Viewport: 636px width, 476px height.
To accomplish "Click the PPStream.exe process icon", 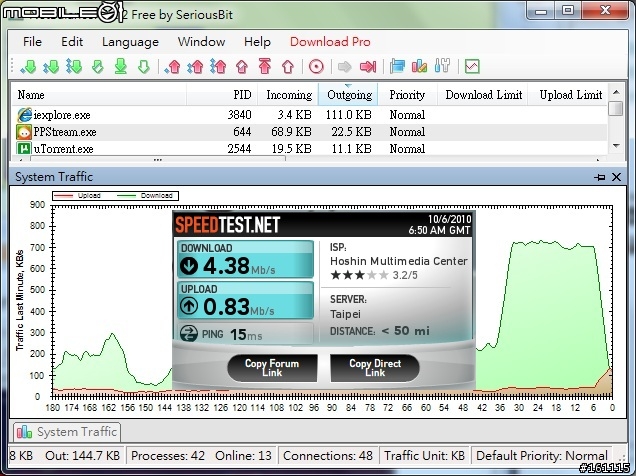I will pyautogui.click(x=24, y=132).
